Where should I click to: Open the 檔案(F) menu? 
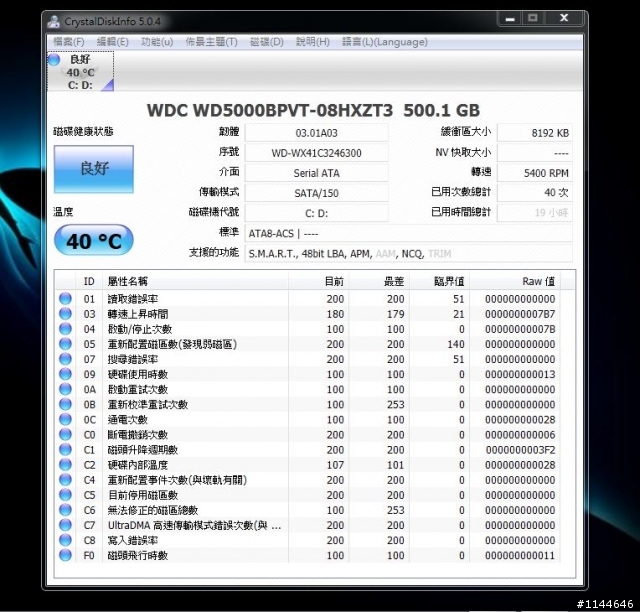69,42
